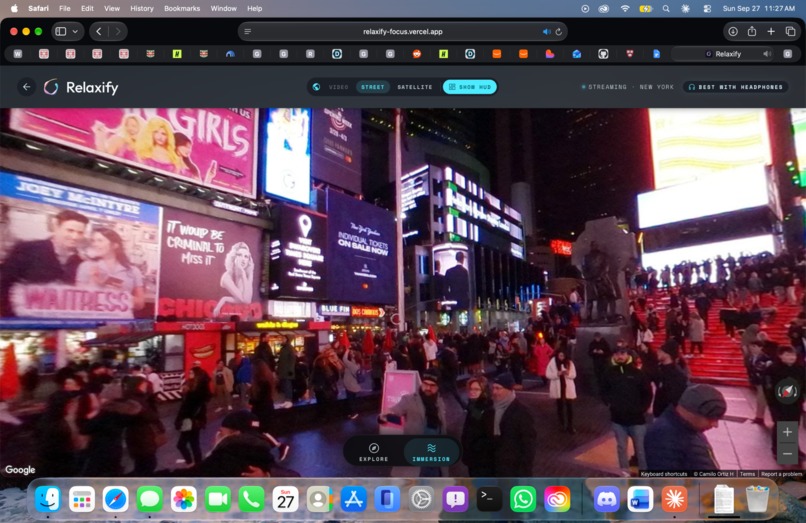This screenshot has width=806, height=523.
Task: Click the Best With Headphones badge
Action: pyautogui.click(x=735, y=87)
